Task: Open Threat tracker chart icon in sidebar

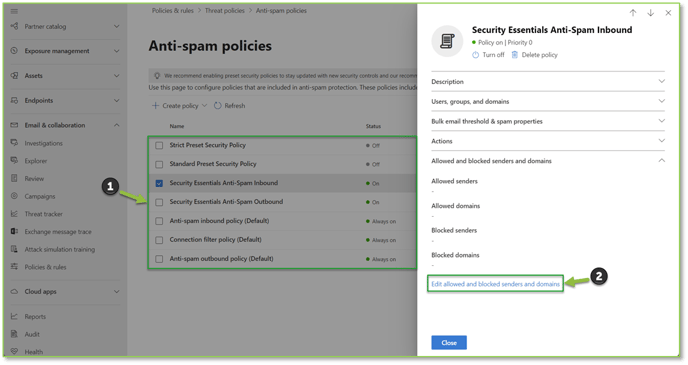Action: pos(14,214)
